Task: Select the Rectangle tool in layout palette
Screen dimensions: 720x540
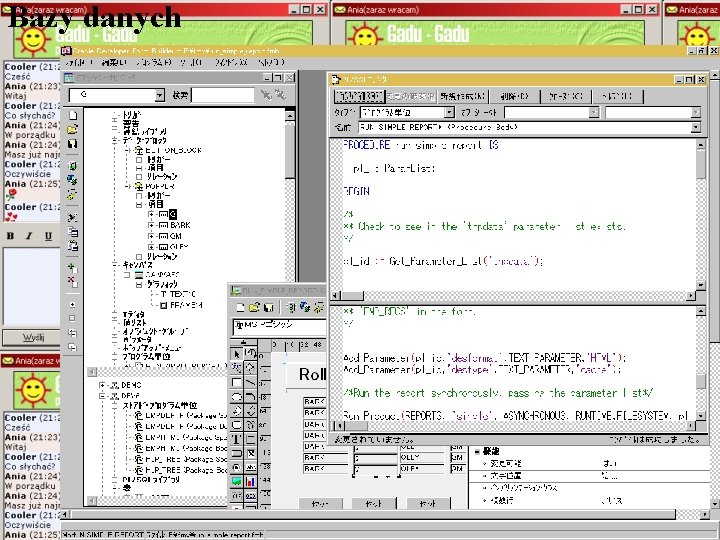Action: (236, 382)
